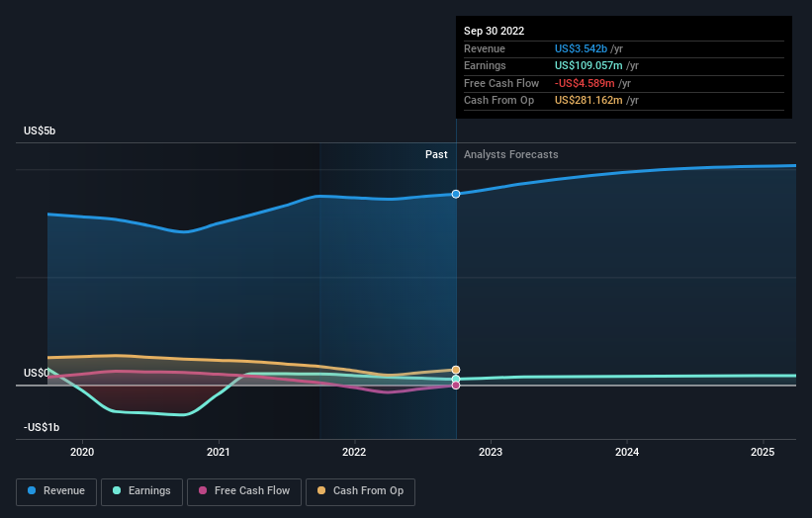Click the US$3.542b revenue value

[x=581, y=48]
